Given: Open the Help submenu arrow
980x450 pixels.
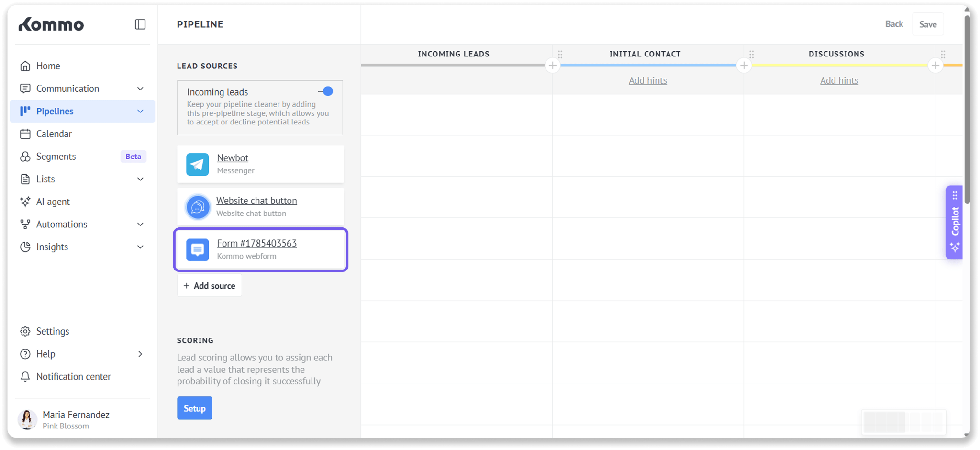Looking at the screenshot, I should (140, 354).
